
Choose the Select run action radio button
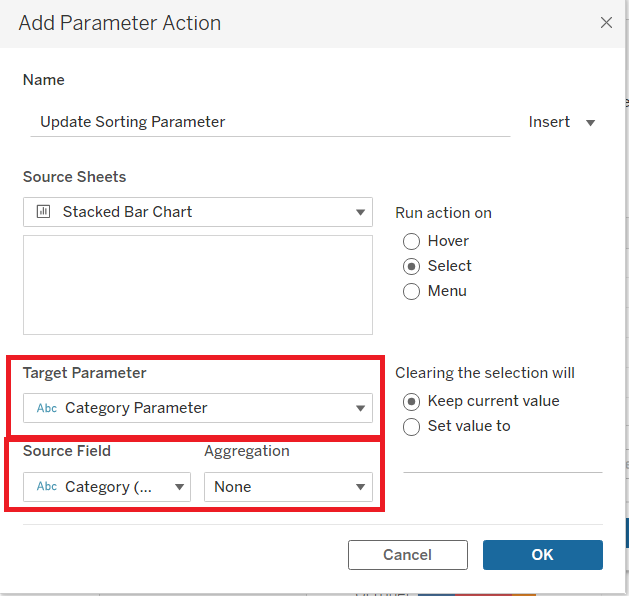(411, 266)
